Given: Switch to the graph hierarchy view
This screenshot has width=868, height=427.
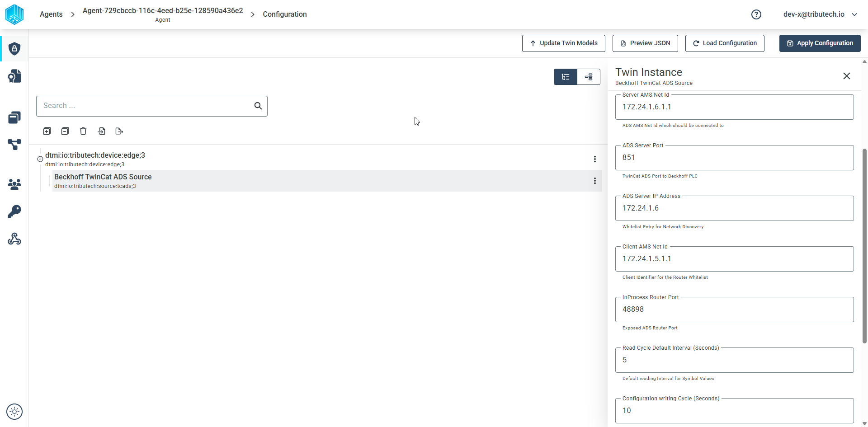Looking at the screenshot, I should (x=589, y=77).
